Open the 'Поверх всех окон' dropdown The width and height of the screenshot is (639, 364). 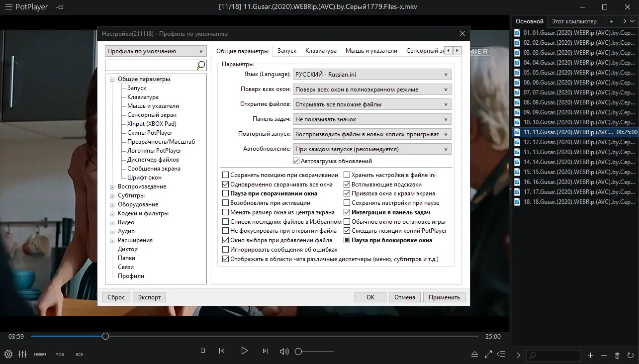click(372, 90)
